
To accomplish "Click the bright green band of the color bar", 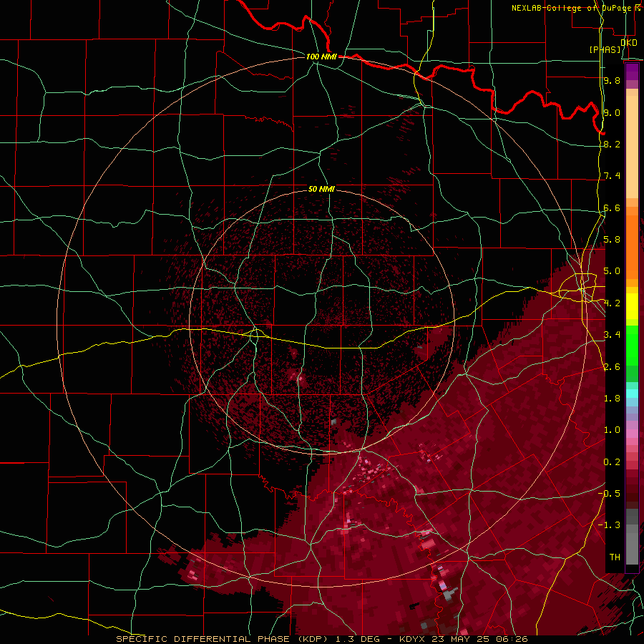I will (632, 345).
